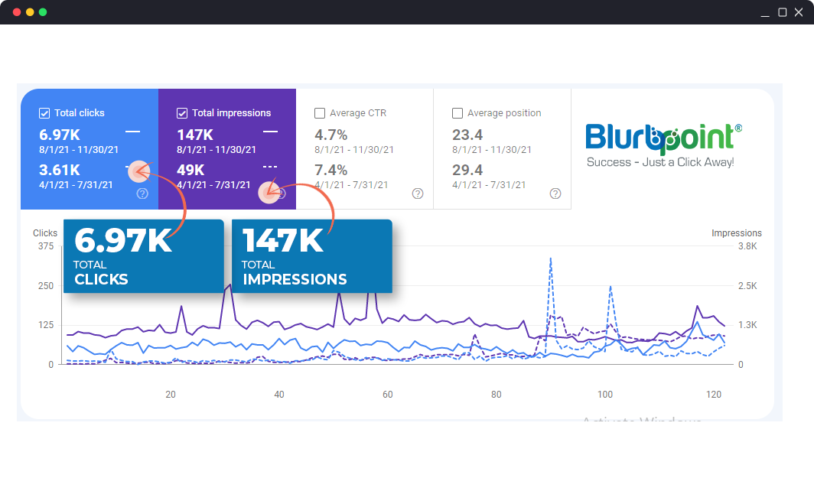Image resolution: width=814 pixels, height=504 pixels.
Task: Click the Success - Just a Click Away tagline
Action: tap(659, 162)
